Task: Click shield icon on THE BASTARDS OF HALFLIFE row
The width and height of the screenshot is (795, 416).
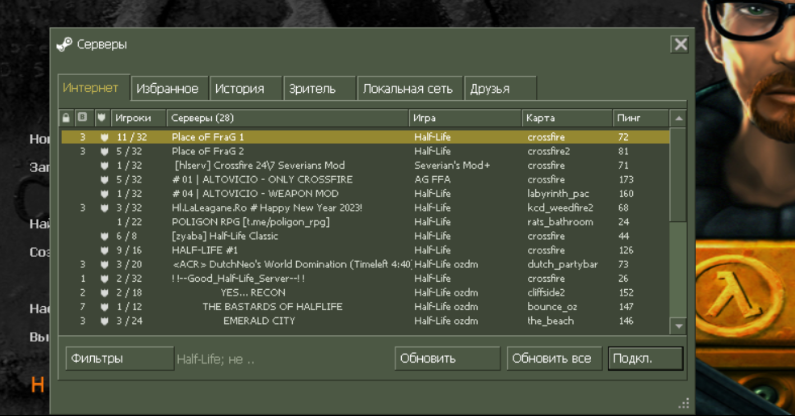Action: click(104, 307)
